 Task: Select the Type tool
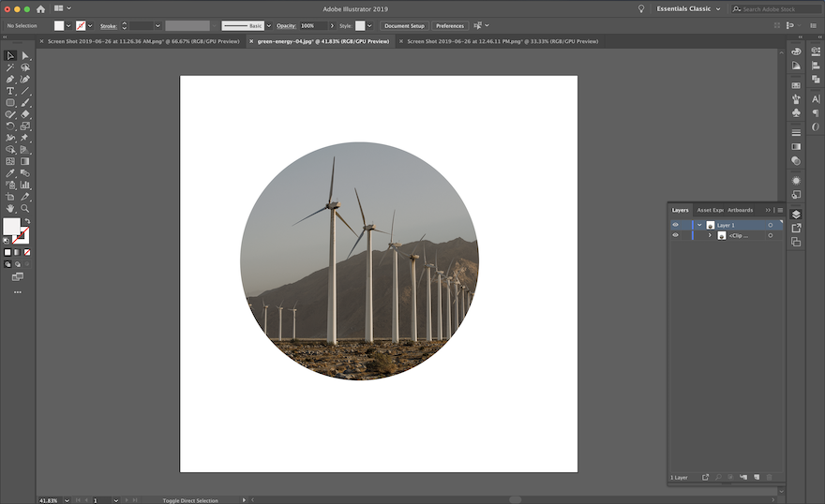pyautogui.click(x=10, y=91)
